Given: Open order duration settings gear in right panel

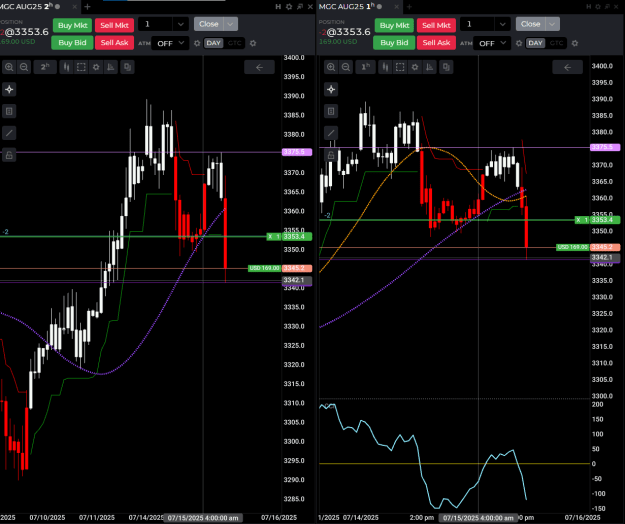Looking at the screenshot, I should [574, 43].
